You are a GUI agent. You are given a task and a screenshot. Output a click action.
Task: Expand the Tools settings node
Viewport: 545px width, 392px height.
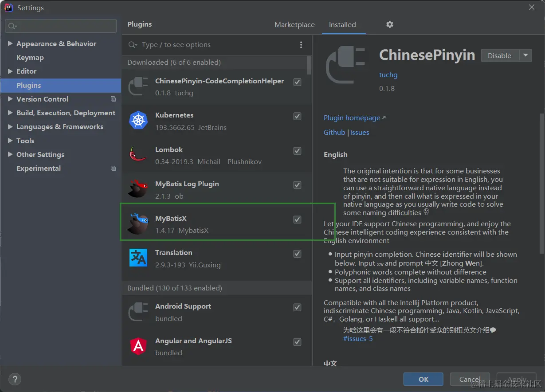pyautogui.click(x=10, y=141)
